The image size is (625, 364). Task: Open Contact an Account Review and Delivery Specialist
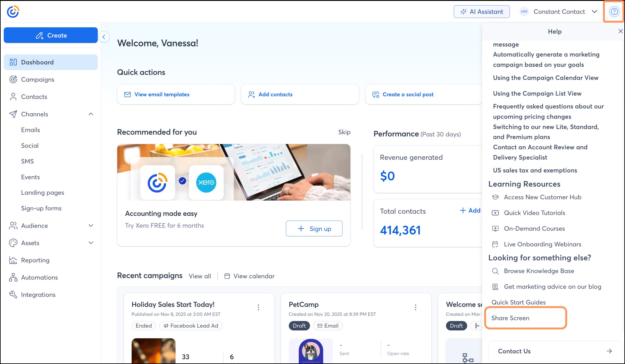click(540, 152)
